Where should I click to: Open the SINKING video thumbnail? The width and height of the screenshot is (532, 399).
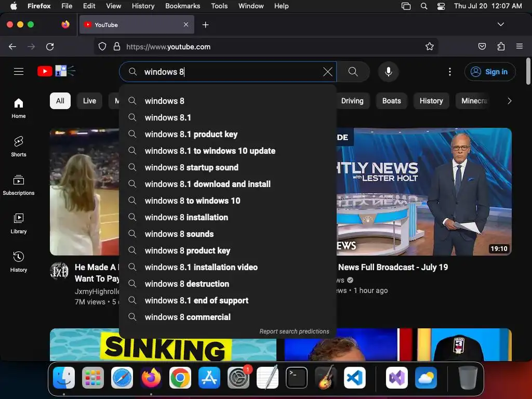(163, 344)
